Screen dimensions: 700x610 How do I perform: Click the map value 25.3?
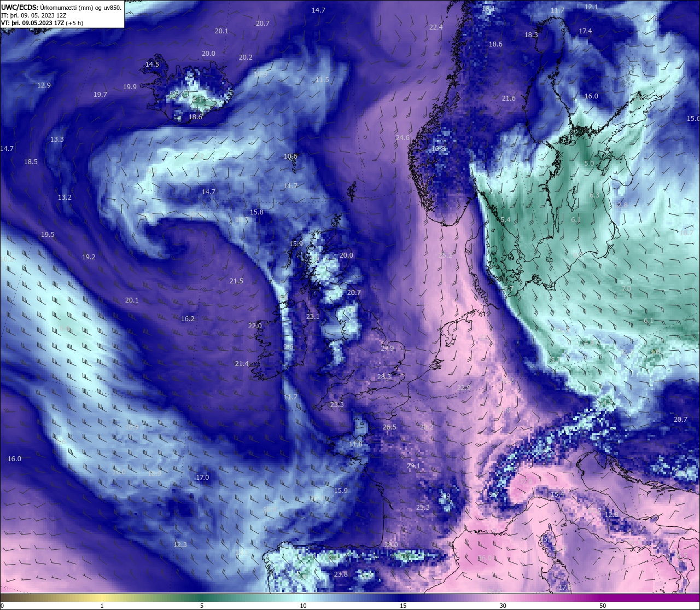click(x=423, y=508)
